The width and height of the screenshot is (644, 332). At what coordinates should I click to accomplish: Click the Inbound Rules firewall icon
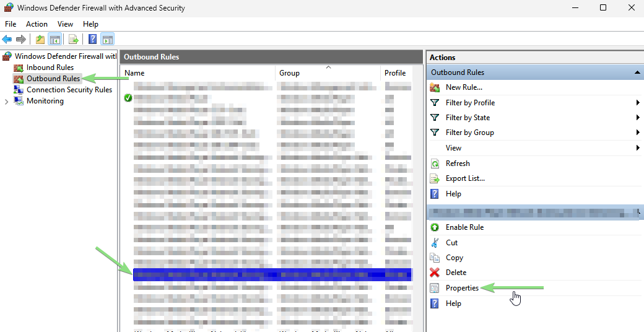coord(19,68)
